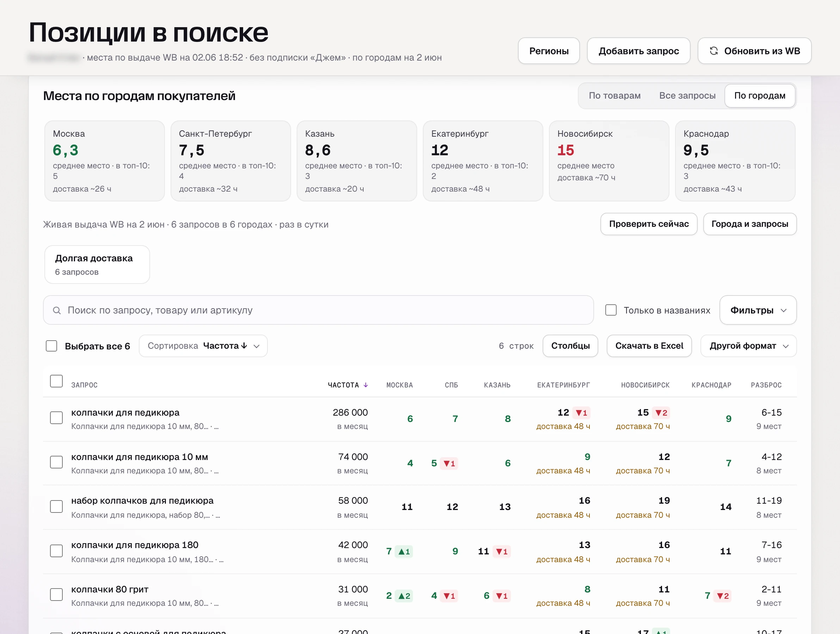Click the МОСКВА column header

click(400, 385)
